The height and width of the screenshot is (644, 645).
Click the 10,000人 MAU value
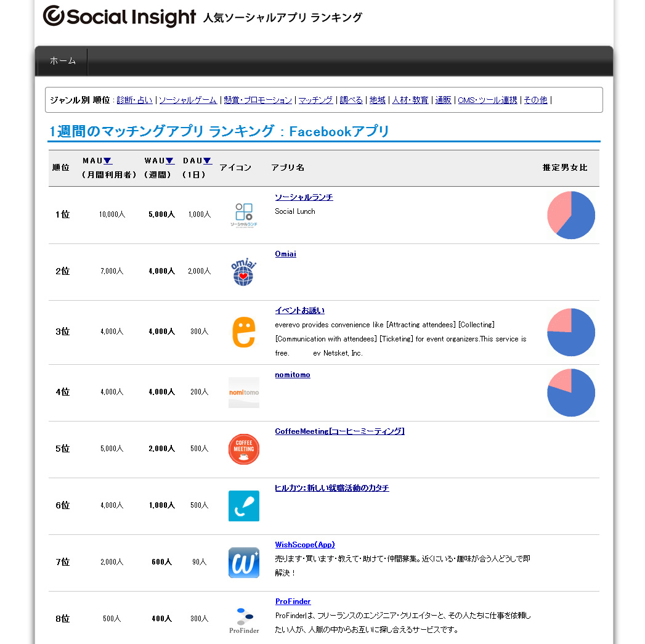(x=112, y=214)
